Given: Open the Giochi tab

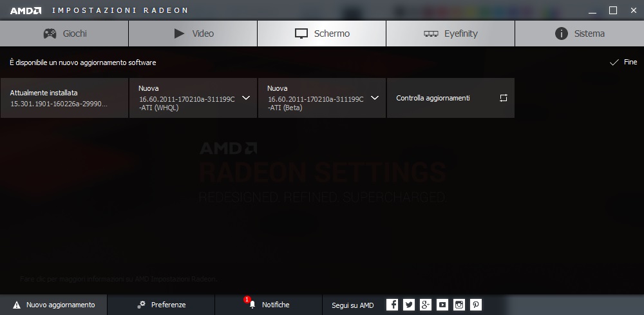Looking at the screenshot, I should pyautogui.click(x=64, y=33).
